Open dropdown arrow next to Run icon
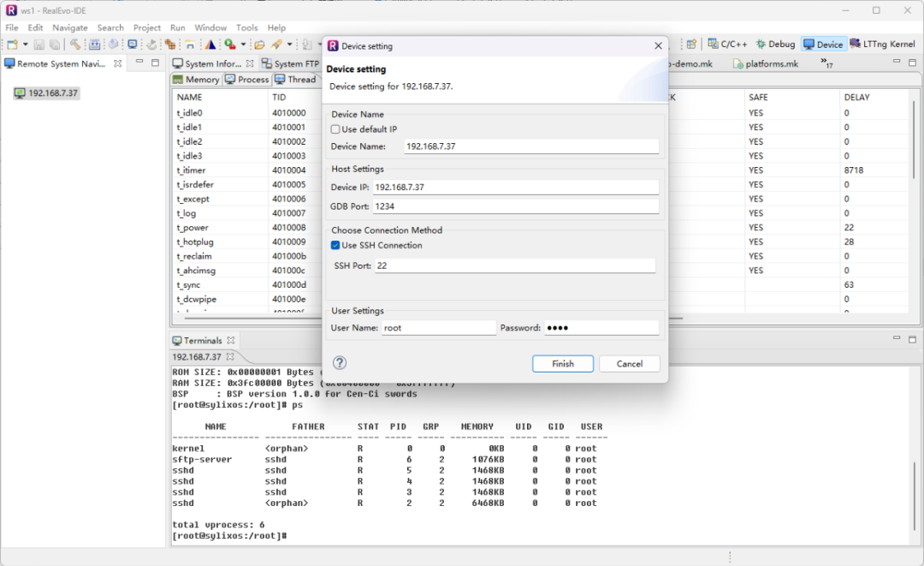This screenshot has width=924, height=566. [x=243, y=45]
